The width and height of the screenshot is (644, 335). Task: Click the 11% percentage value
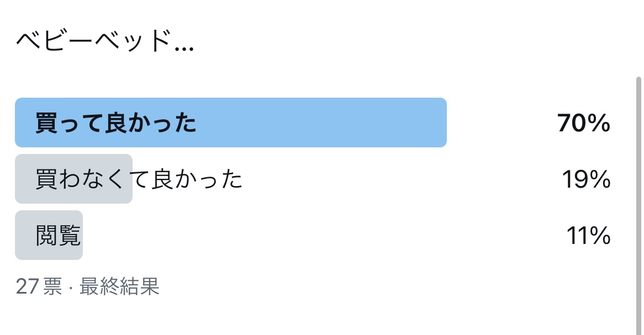pyautogui.click(x=588, y=236)
